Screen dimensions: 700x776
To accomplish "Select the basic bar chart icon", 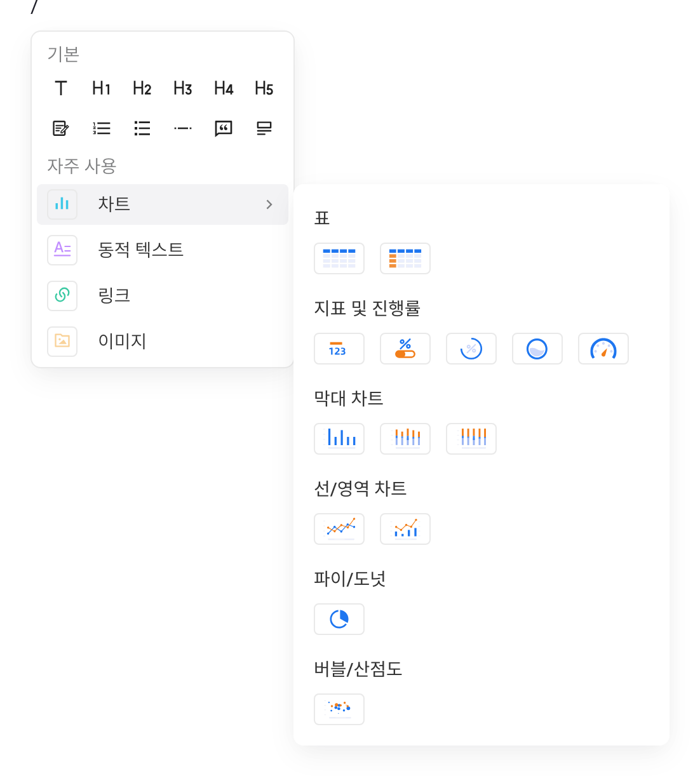I will tap(339, 439).
